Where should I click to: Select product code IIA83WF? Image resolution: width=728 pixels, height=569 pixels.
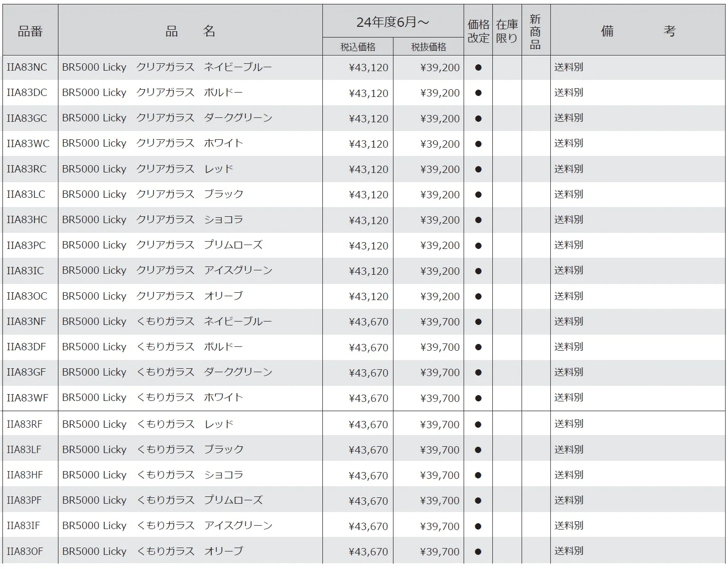pyautogui.click(x=27, y=398)
